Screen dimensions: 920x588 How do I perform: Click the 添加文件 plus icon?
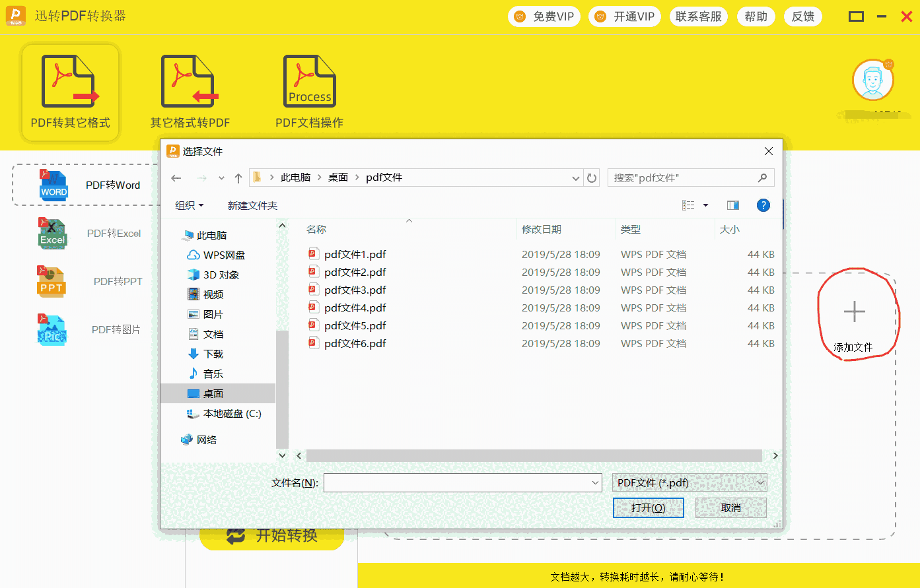(855, 312)
